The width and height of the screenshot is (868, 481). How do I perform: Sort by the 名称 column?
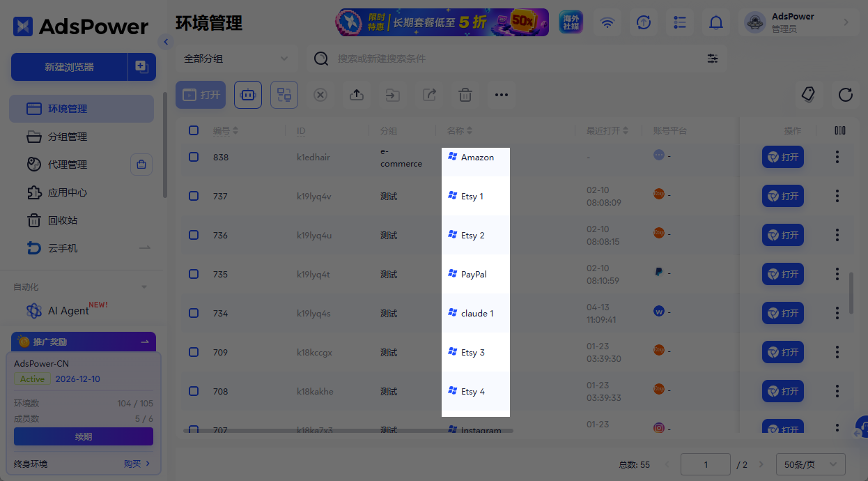point(470,130)
